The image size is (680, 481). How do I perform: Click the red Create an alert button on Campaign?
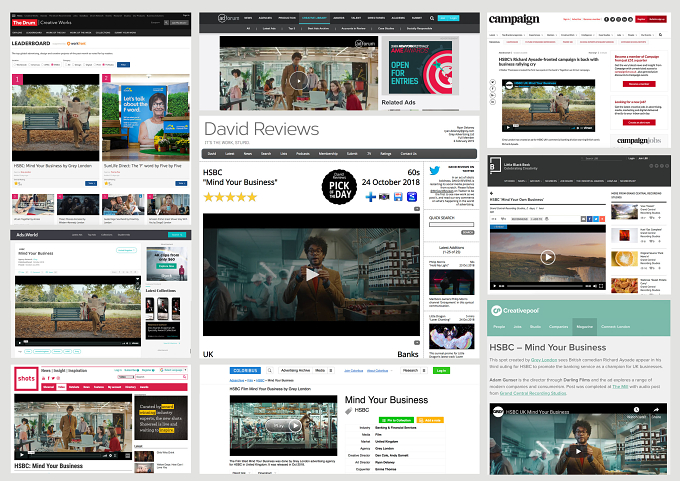tap(639, 122)
